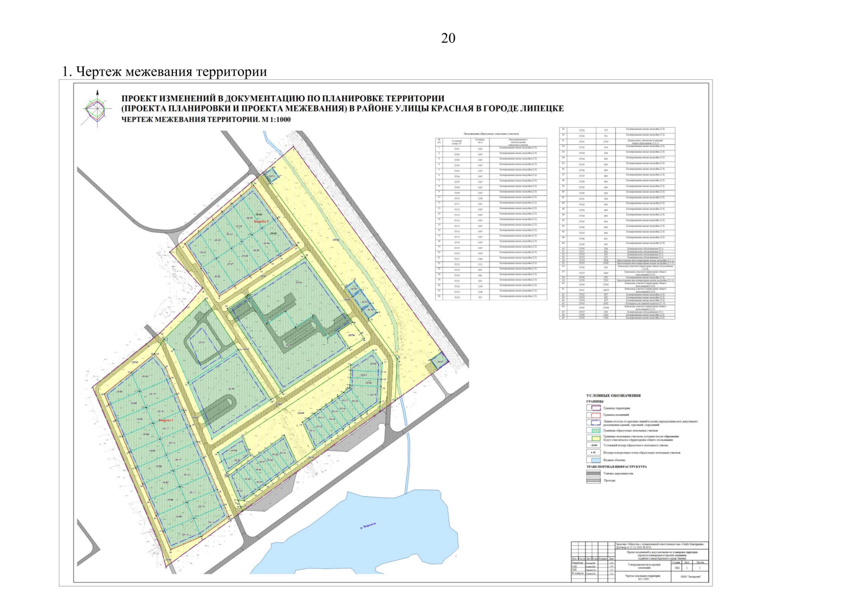Viewport: 868px width, 614px height.
Task: Click the street-road network legend symbol
Action: click(x=593, y=474)
